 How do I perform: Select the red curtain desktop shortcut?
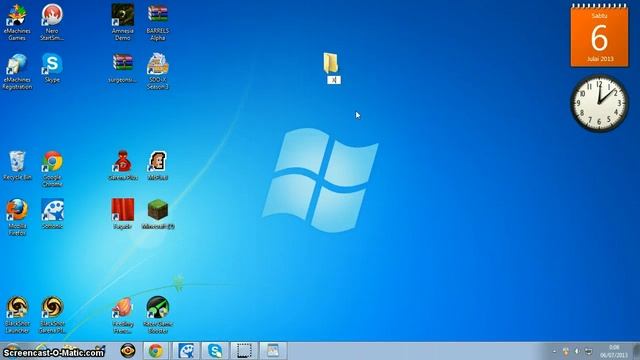pos(123,214)
